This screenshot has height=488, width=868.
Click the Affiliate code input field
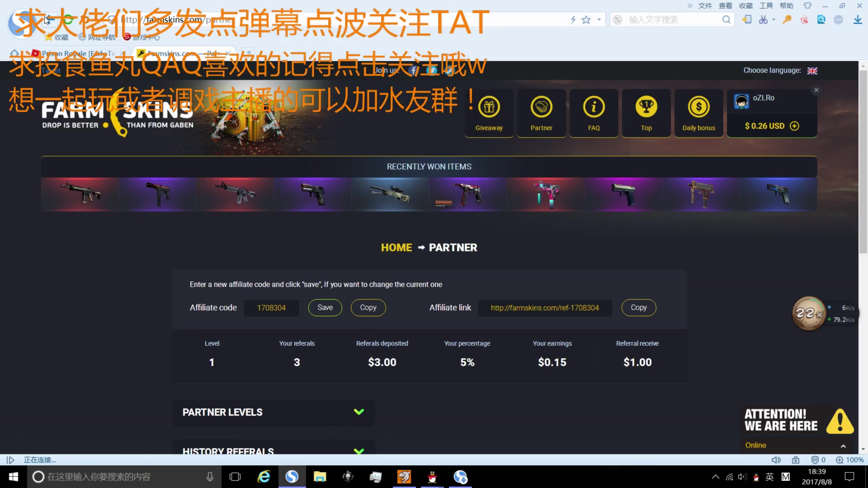click(x=271, y=308)
